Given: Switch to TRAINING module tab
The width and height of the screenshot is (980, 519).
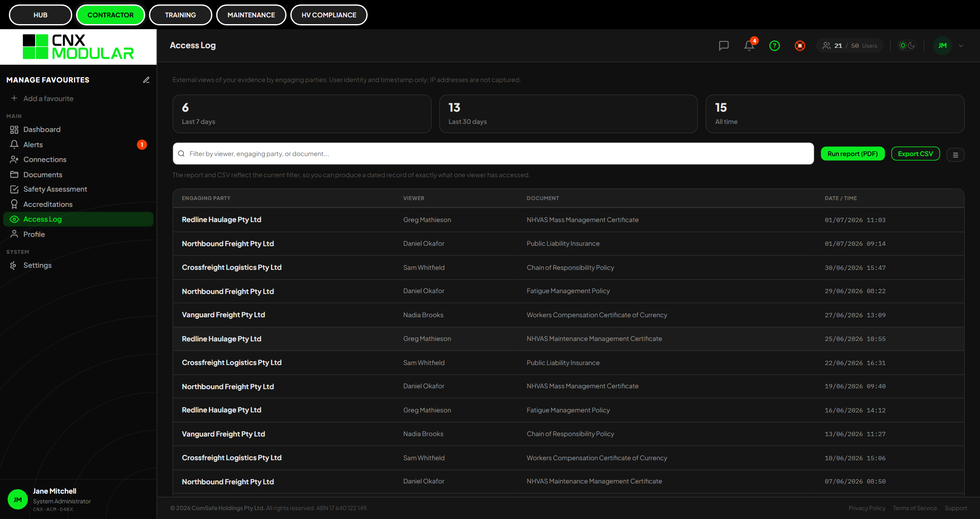Looking at the screenshot, I should coord(180,15).
